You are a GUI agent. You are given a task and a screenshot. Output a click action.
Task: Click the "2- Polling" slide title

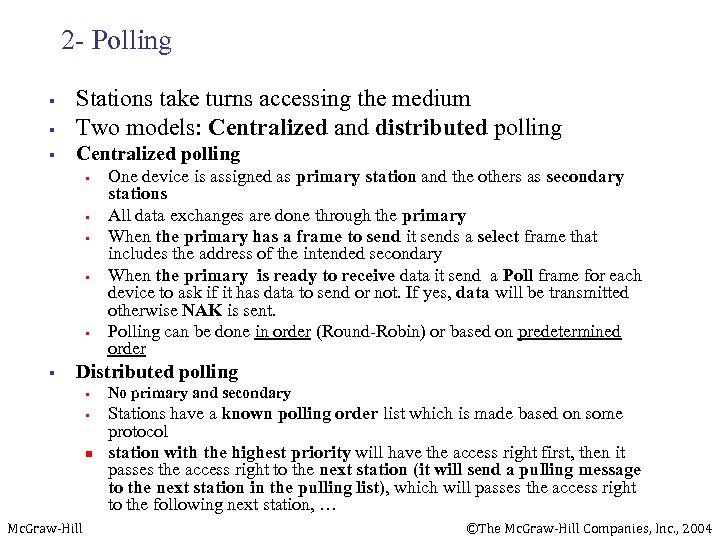116,41
